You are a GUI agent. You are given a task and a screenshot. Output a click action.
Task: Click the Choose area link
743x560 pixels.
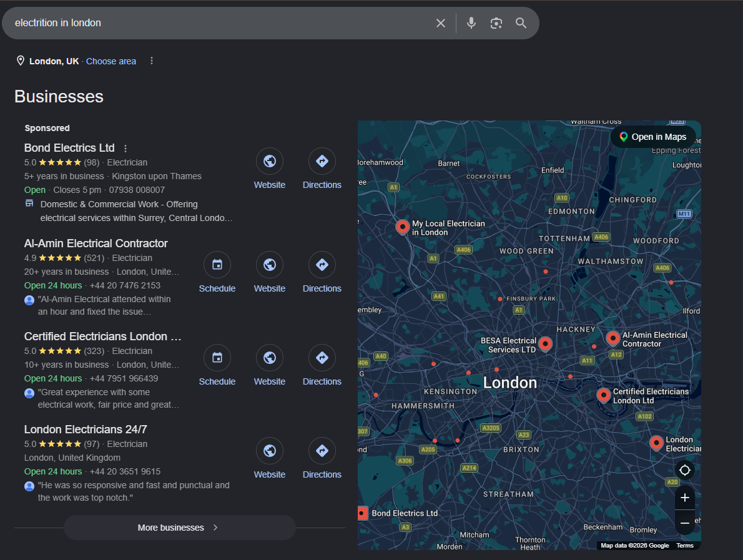(111, 61)
